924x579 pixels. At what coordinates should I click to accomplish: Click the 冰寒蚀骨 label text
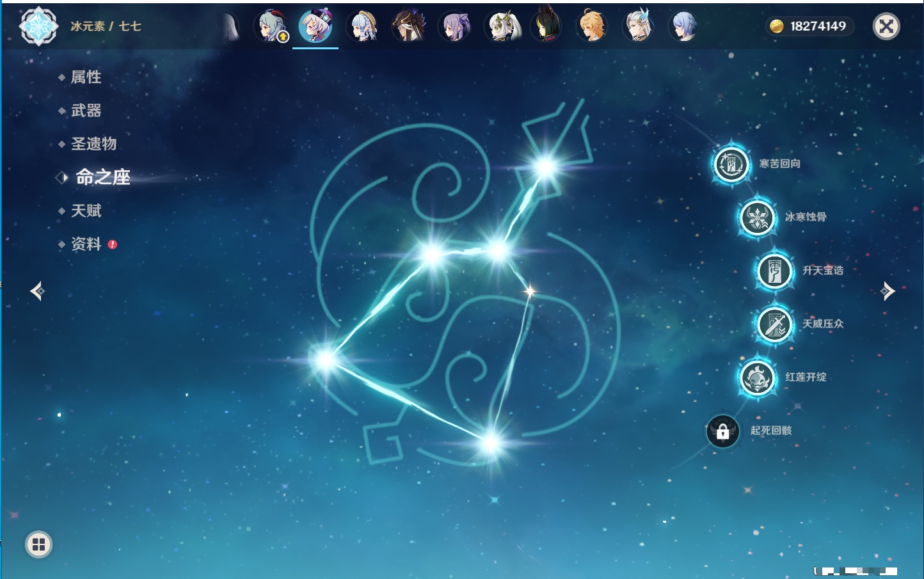(x=806, y=217)
